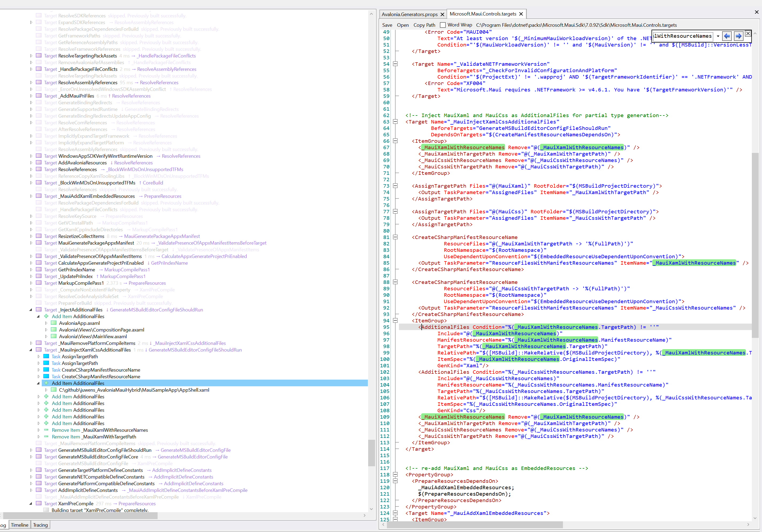The height and width of the screenshot is (532, 762).
Task: Open the Timeline tab
Action: 19,525
